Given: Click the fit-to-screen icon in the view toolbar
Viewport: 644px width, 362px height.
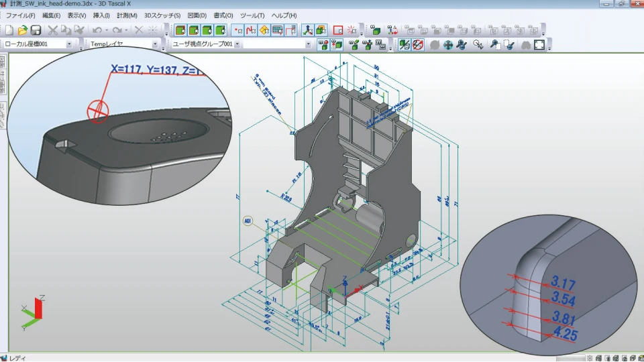Looking at the screenshot, I should (539, 45).
